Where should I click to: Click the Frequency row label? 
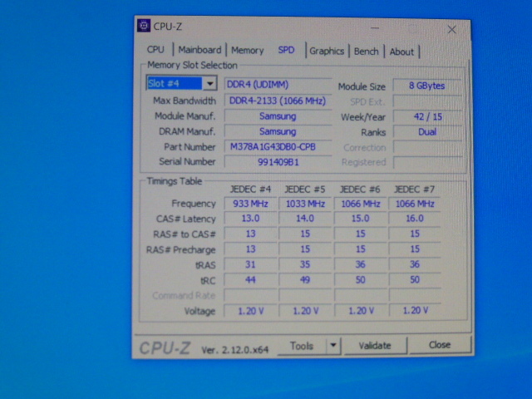[194, 204]
